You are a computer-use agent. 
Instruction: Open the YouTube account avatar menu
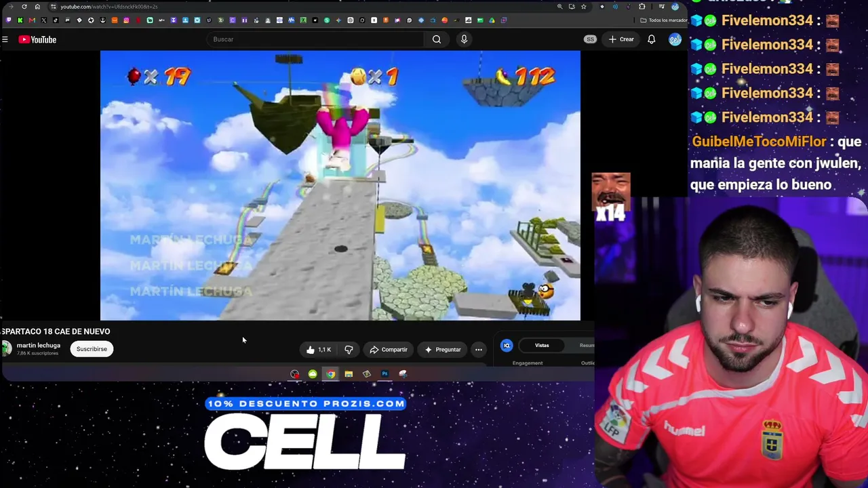coord(674,39)
